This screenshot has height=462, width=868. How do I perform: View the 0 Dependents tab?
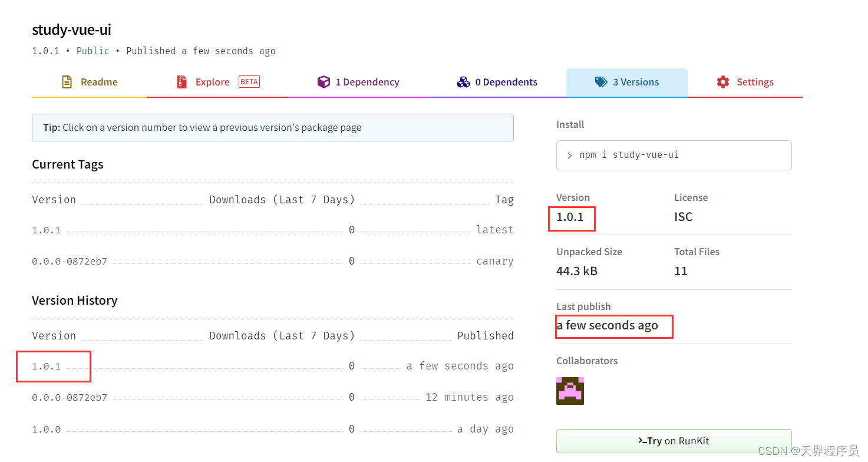(x=497, y=82)
